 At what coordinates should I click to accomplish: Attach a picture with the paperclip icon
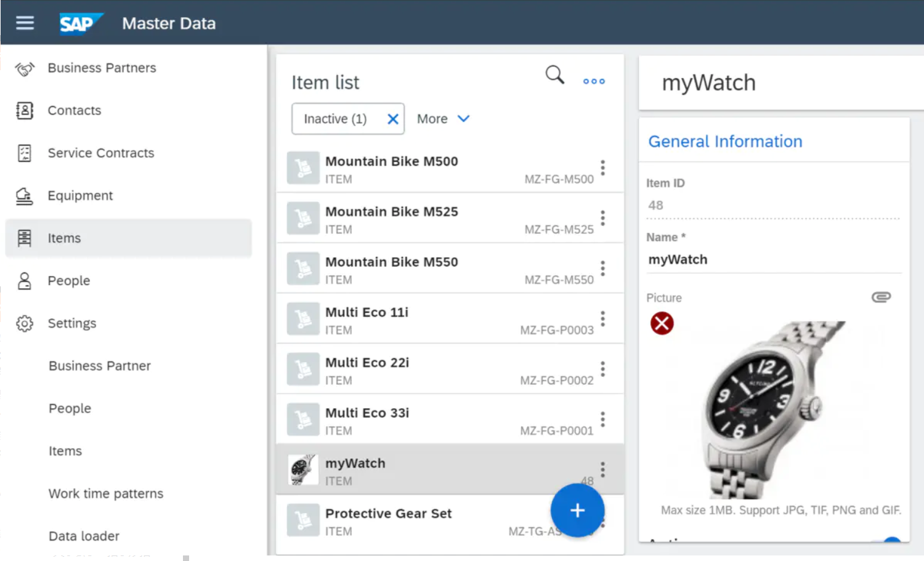[x=881, y=296]
